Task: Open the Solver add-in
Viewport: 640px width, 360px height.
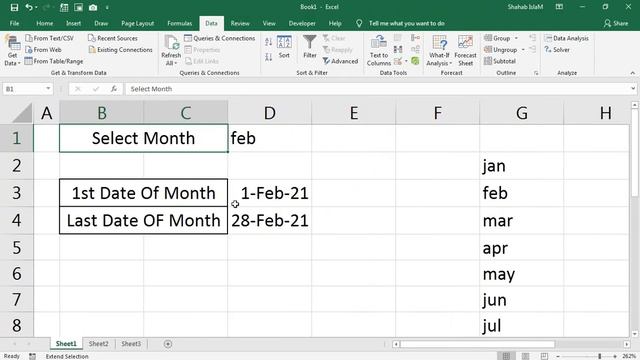Action: (557, 49)
